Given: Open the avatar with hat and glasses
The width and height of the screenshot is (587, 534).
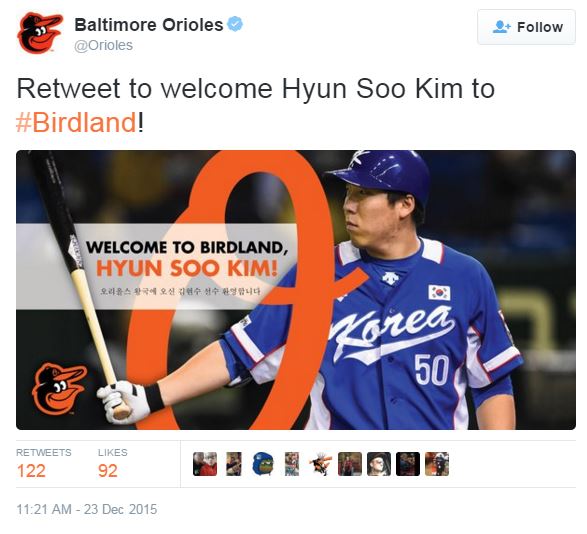Looking at the screenshot, I should 379,464.
